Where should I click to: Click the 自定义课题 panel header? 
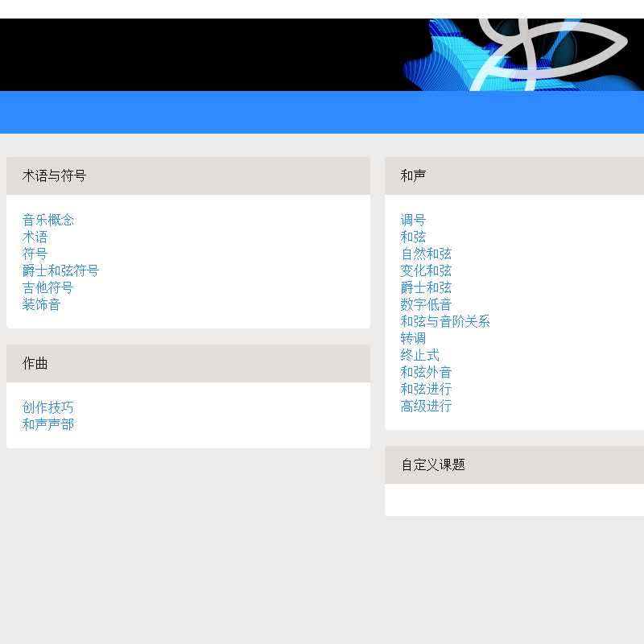pos(514,465)
